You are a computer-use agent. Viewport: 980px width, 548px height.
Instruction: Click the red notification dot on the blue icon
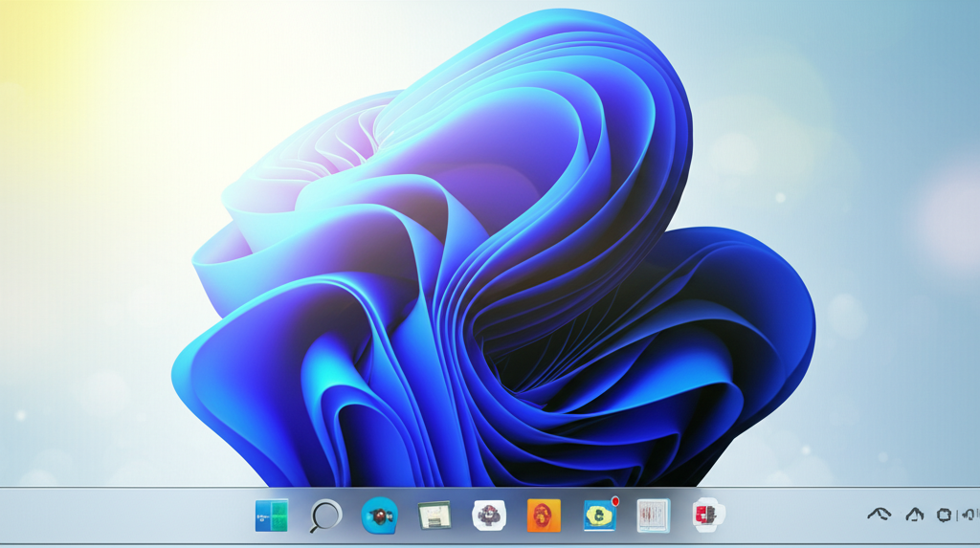pyautogui.click(x=614, y=501)
